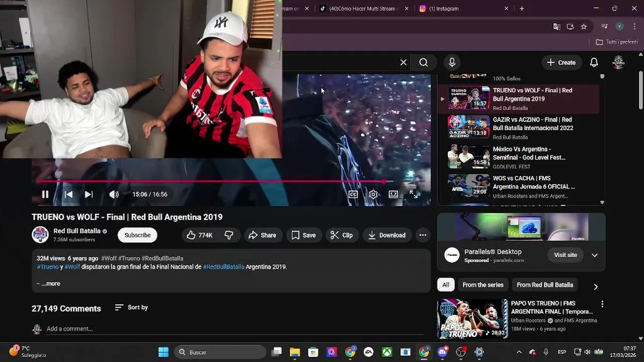Viewport: 644px width, 362px height.
Task: Follow the #RedBullBatalla link in description
Action: point(223,267)
